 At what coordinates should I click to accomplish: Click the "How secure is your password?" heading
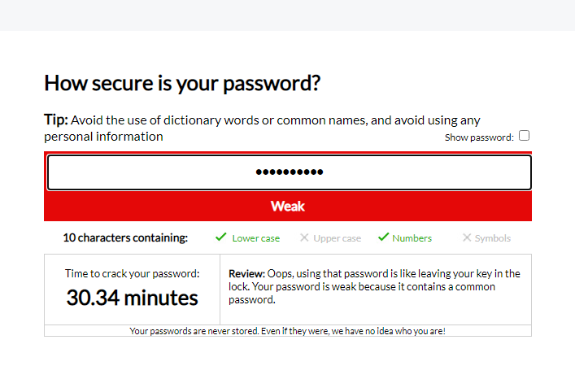click(182, 83)
